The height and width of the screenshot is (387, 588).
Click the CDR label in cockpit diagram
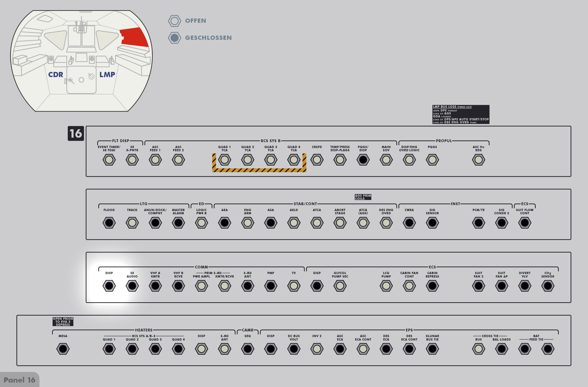(x=56, y=74)
